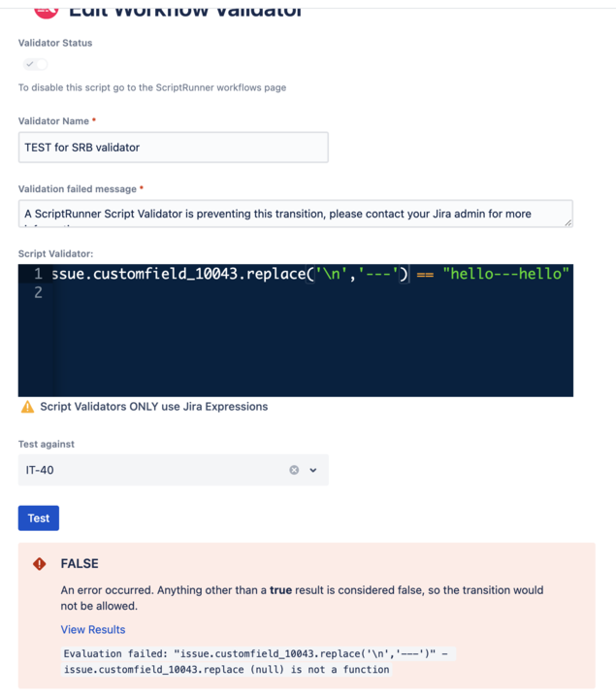Viewport: 616px width, 699px height.
Task: Click the FALSE result heading
Action: tap(80, 563)
